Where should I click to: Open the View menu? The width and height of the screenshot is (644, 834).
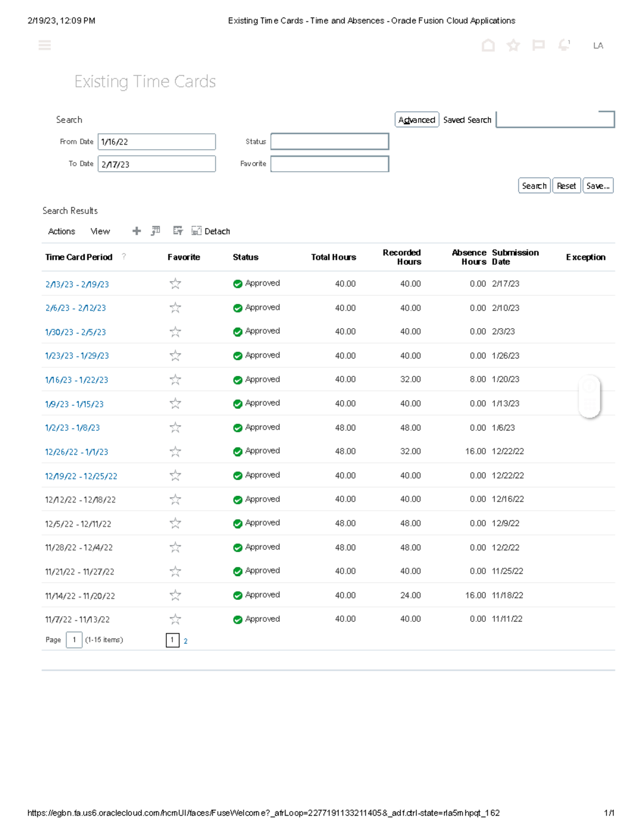click(100, 231)
